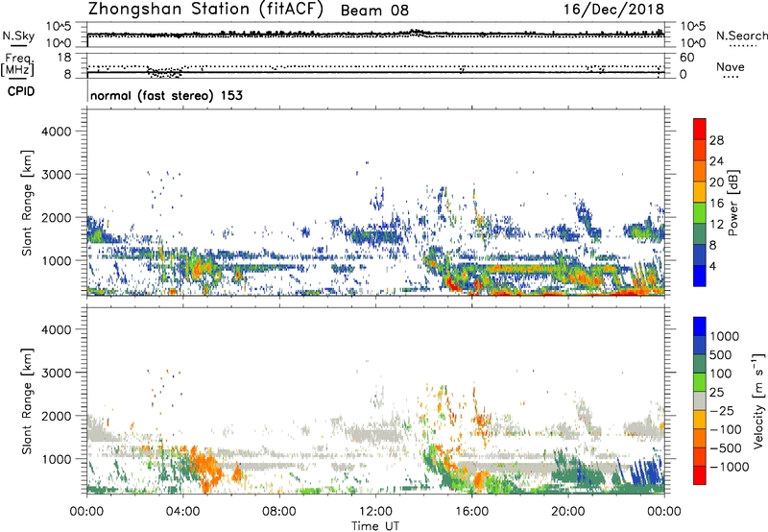Click the '16:00' time axis label
The width and height of the screenshot is (768, 532).
[x=471, y=512]
